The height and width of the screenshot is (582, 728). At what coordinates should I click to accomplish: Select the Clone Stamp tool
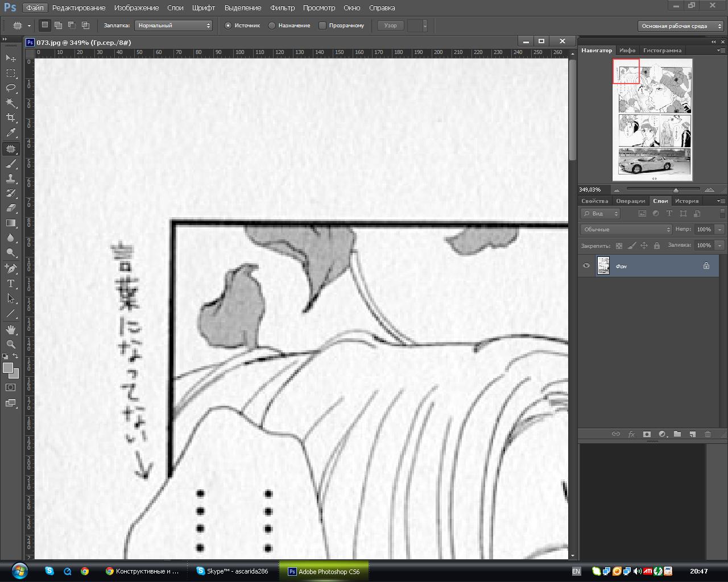point(11,178)
